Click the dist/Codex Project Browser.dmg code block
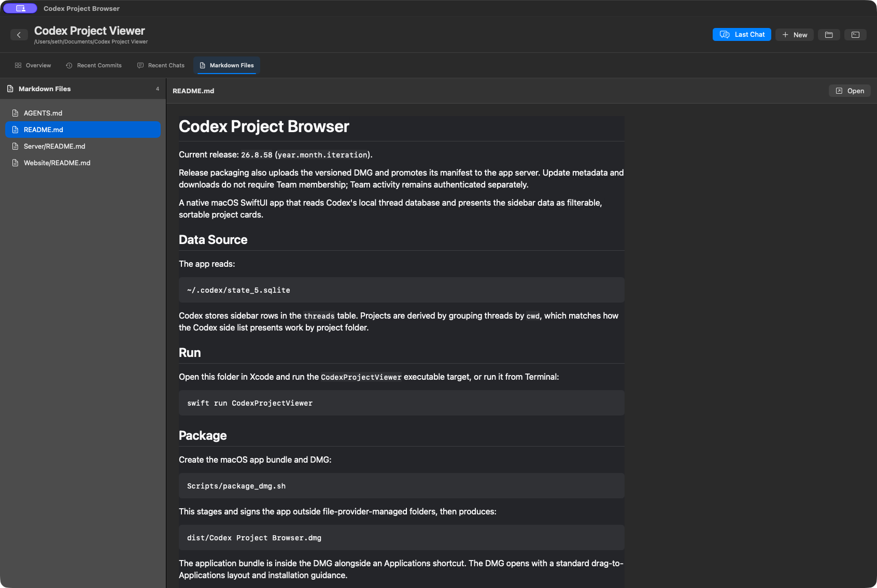This screenshot has height=588, width=877. 402,538
